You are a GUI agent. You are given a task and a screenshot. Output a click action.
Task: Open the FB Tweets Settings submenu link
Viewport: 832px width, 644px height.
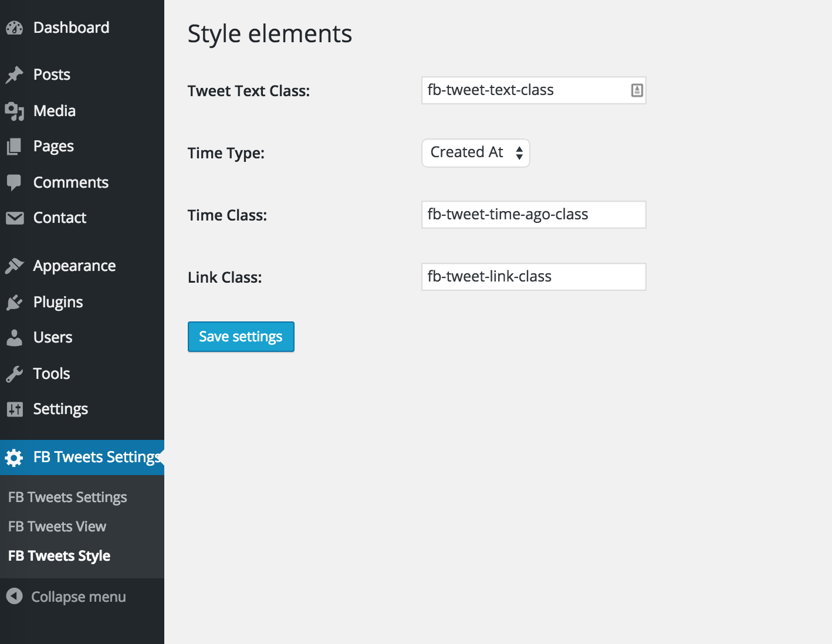(67, 497)
